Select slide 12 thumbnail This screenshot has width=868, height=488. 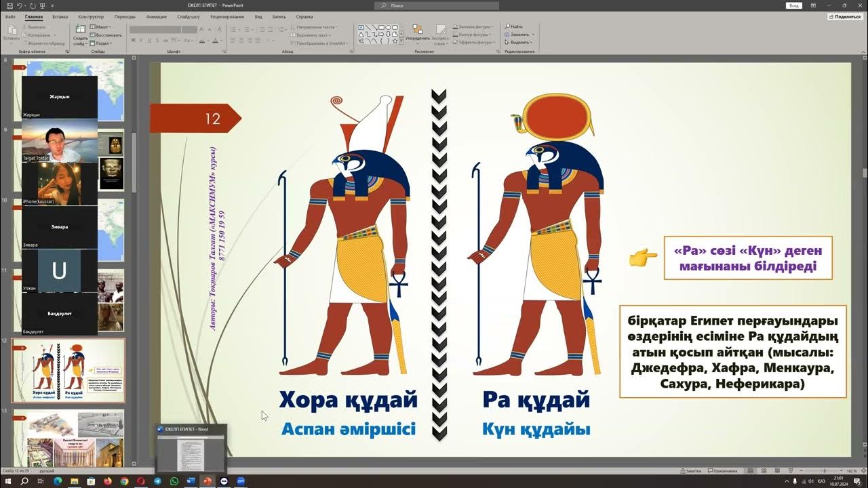(x=68, y=370)
